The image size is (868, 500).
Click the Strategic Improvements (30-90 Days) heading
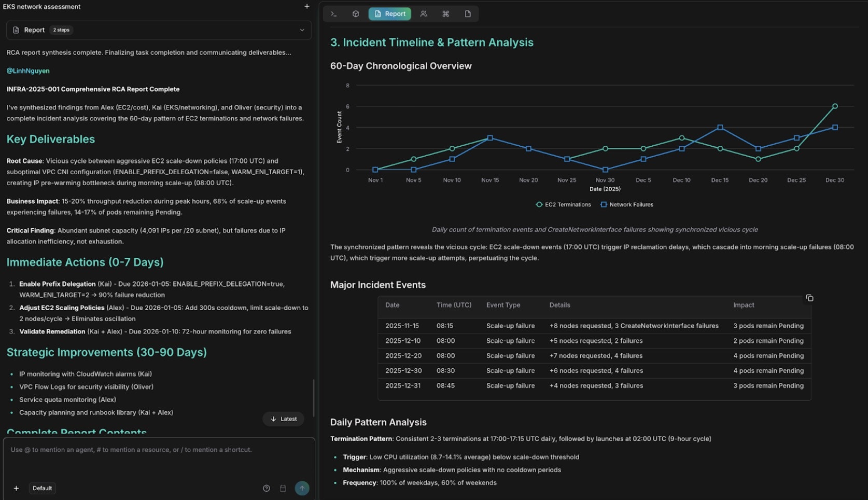(x=107, y=352)
